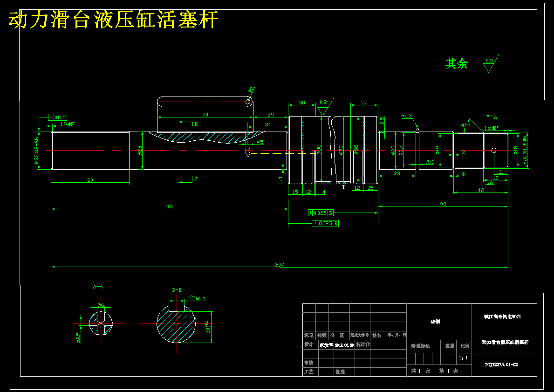Select the ø0.5 straightness tolerance frame
This screenshot has height=392, width=554.
pyautogui.click(x=57, y=117)
